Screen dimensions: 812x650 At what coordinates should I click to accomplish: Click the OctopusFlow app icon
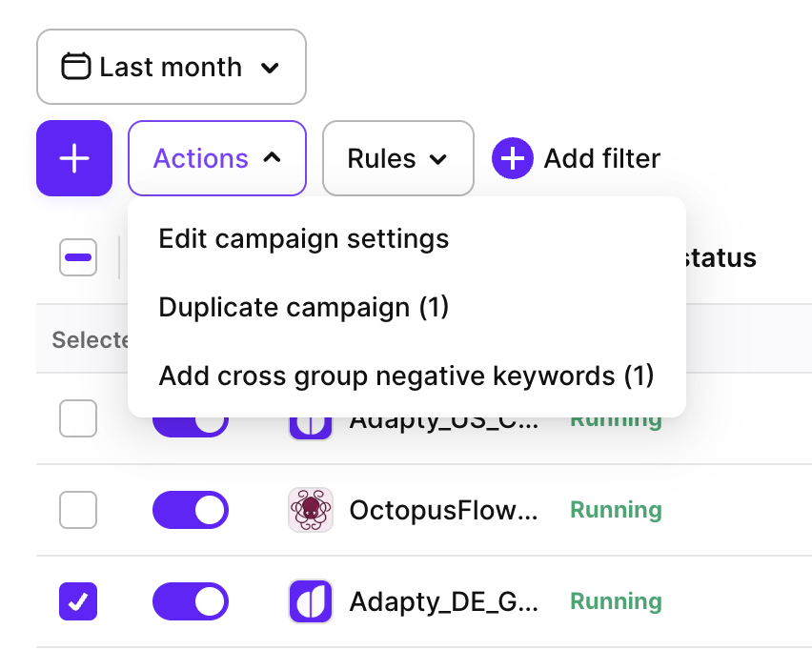(311, 510)
